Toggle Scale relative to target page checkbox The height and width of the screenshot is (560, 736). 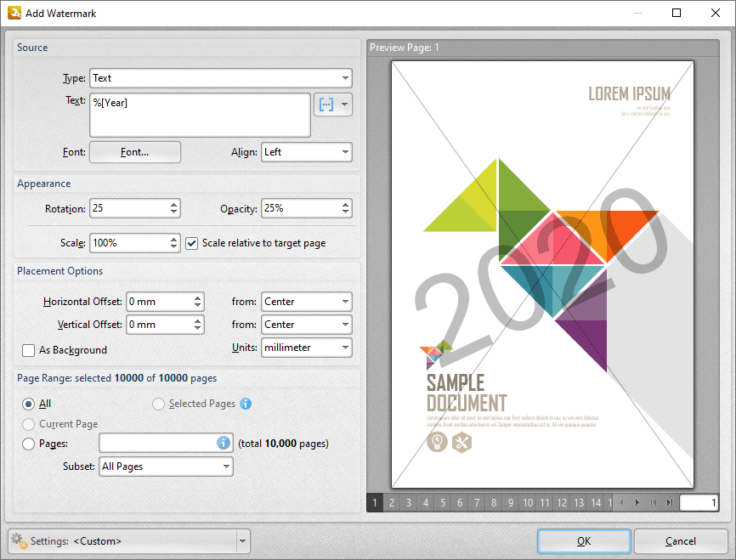click(192, 243)
